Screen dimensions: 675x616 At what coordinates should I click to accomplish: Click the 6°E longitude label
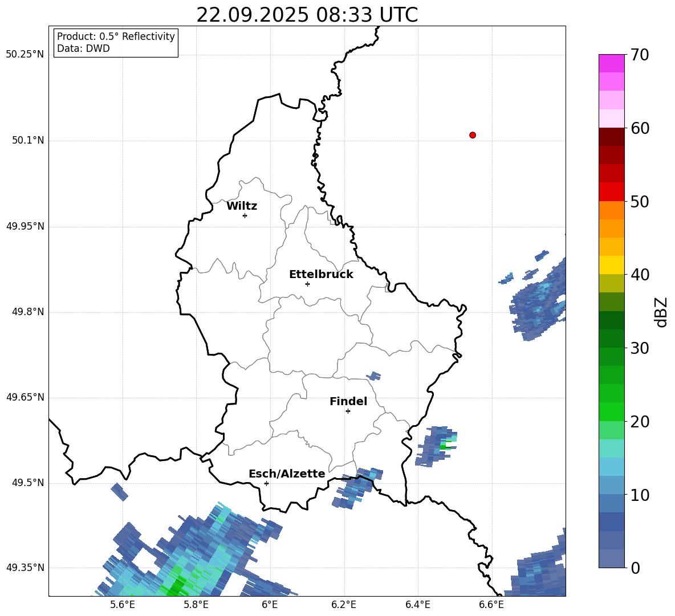pyautogui.click(x=270, y=605)
